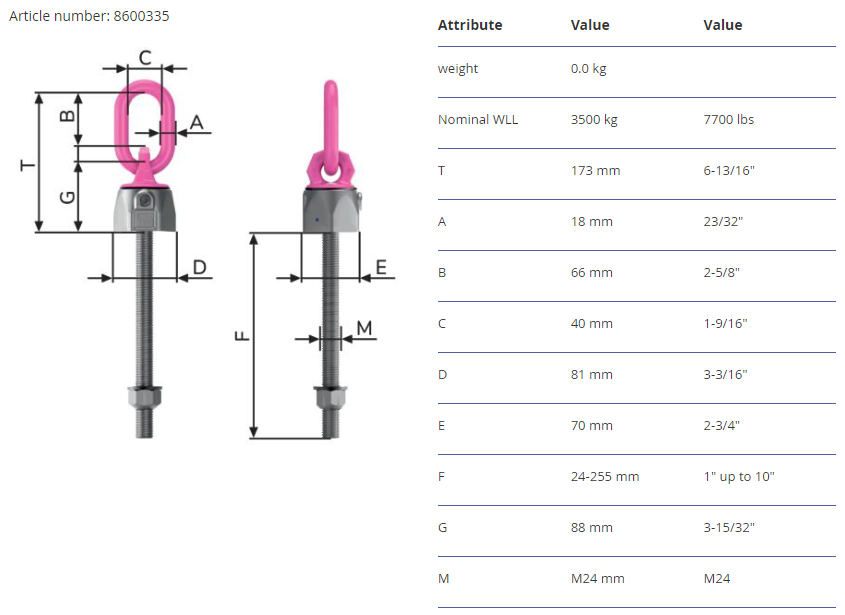Click the dimension label C on the drawing
The height and width of the screenshot is (615, 845).
pyautogui.click(x=145, y=57)
